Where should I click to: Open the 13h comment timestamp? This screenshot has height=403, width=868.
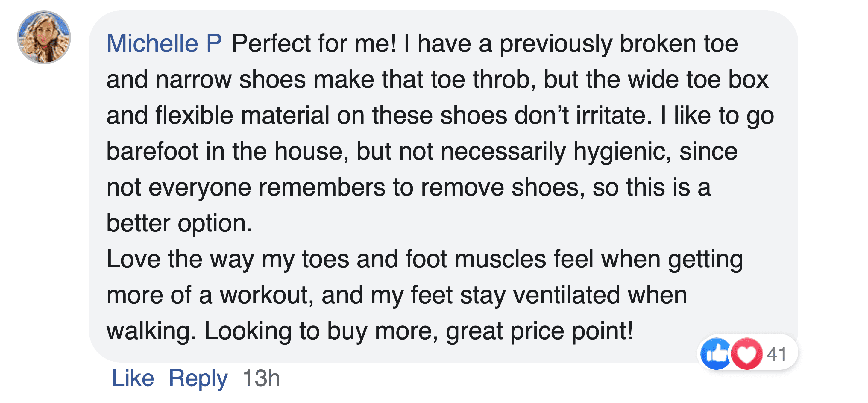[x=261, y=378]
